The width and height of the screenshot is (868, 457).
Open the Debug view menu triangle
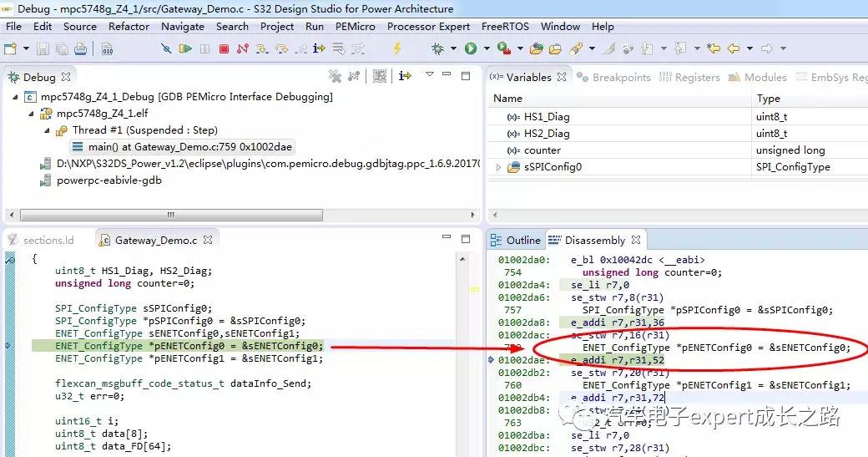tap(430, 75)
